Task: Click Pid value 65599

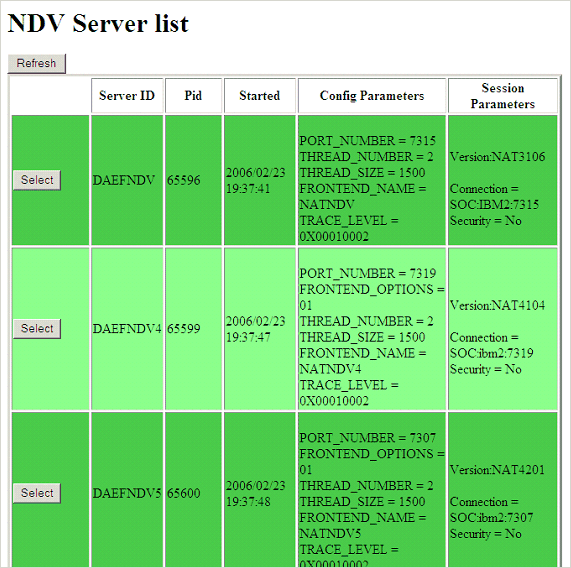Action: (184, 329)
